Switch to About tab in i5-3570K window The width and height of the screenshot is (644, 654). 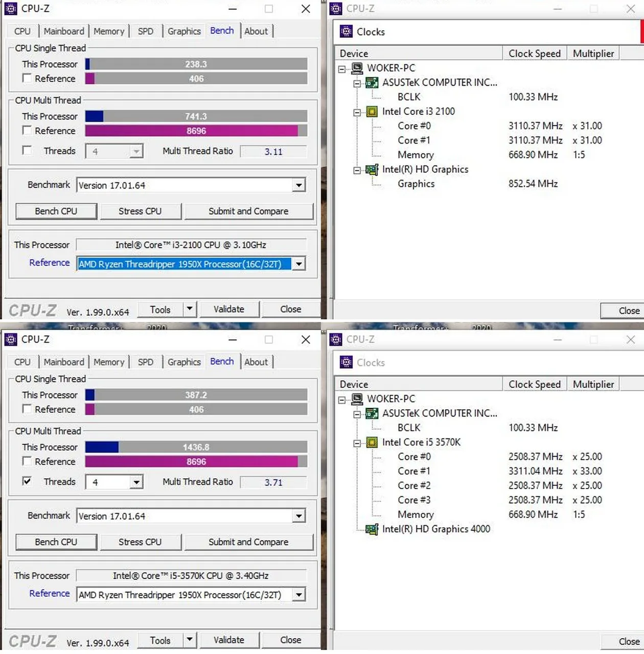point(256,362)
